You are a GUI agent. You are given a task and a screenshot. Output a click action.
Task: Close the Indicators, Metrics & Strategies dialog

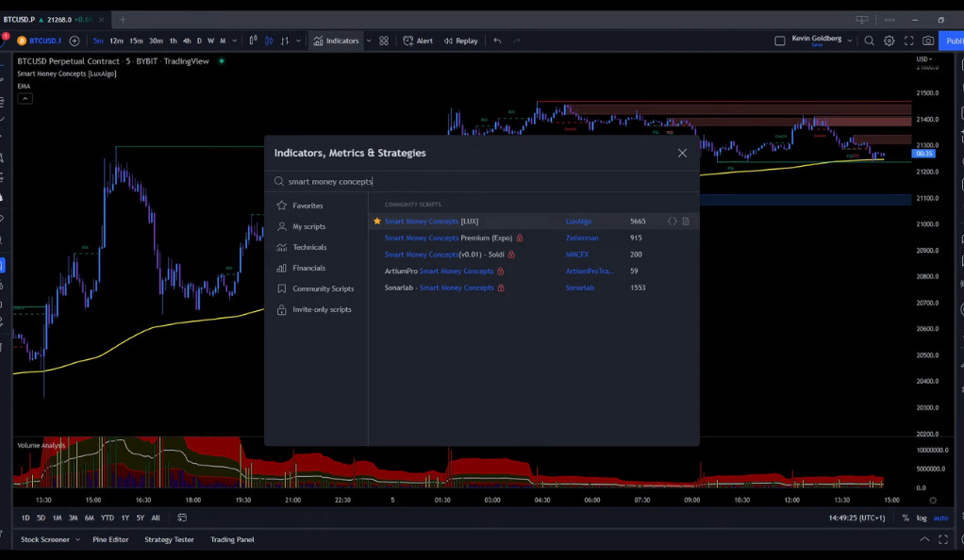682,153
